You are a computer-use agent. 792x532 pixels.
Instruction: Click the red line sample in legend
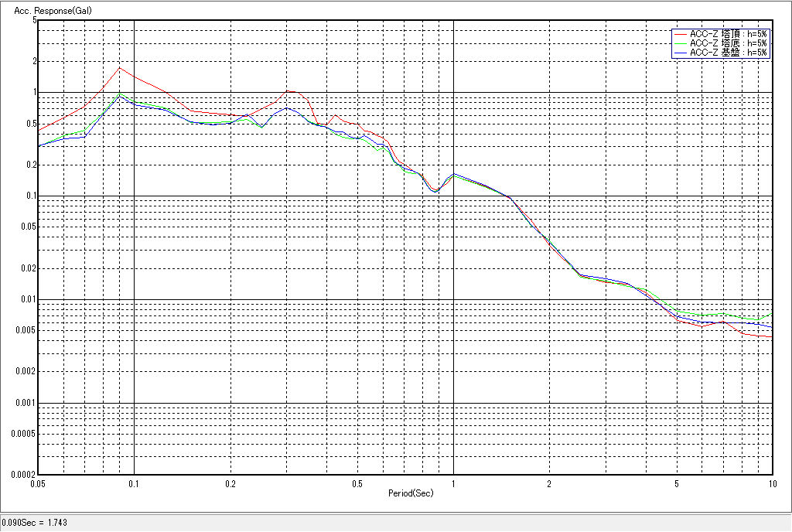point(681,34)
